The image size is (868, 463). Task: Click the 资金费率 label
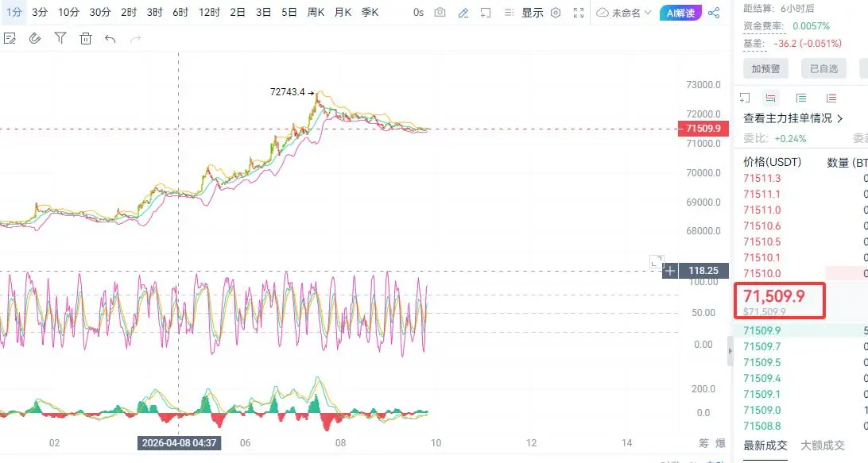click(763, 26)
